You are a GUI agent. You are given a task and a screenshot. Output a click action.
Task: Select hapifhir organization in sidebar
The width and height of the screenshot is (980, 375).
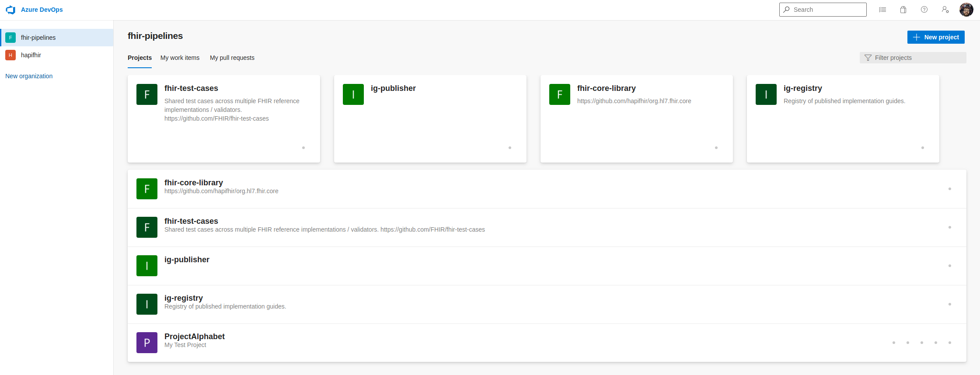pyautogui.click(x=57, y=55)
